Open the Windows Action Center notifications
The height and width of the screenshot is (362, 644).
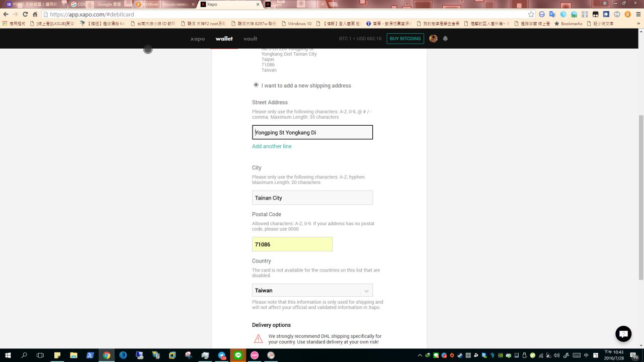(634, 355)
